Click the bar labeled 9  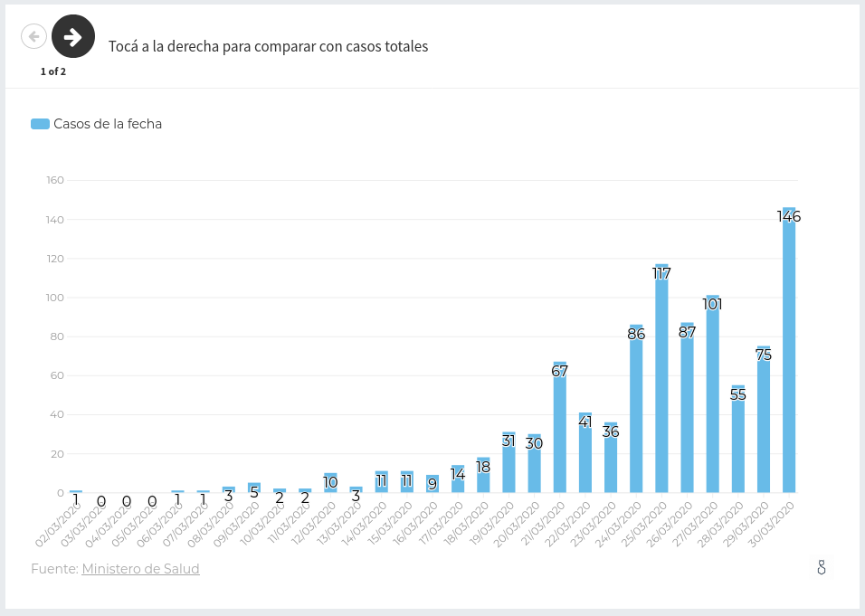click(x=432, y=484)
